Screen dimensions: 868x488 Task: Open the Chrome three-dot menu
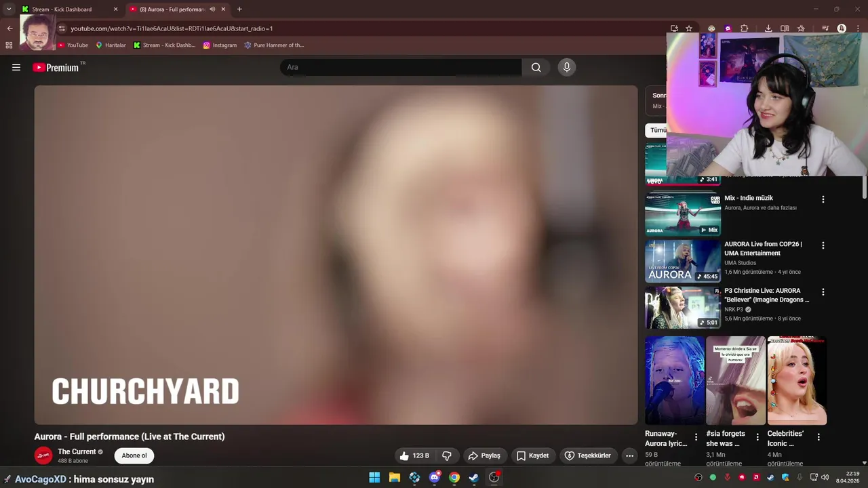858,28
